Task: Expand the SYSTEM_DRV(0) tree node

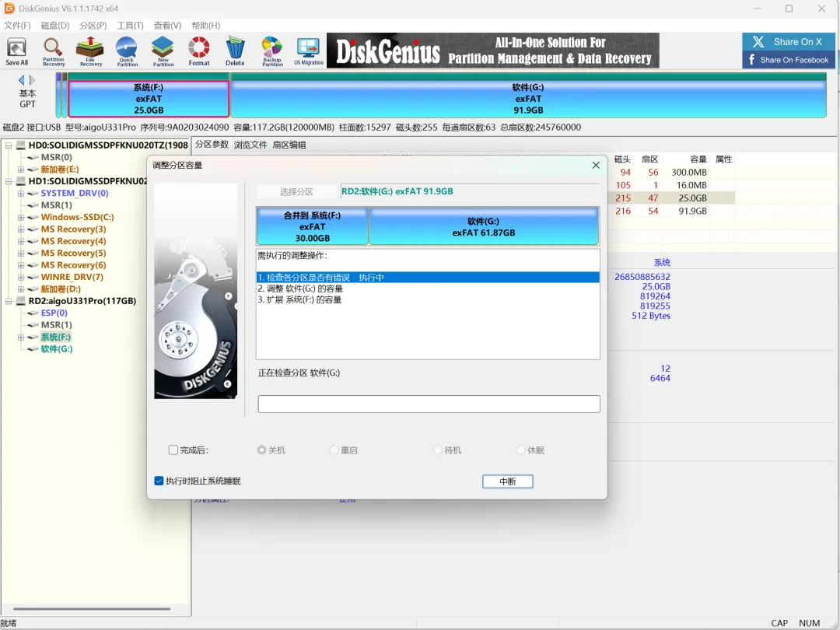Action: click(x=21, y=193)
